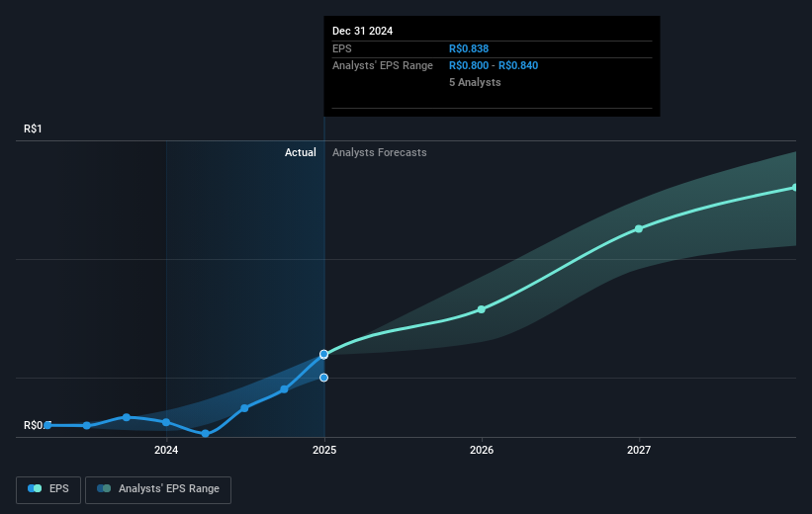Click the 'Analysts' EPS Range' row label in tooltip
The image size is (812, 514).
383,66
